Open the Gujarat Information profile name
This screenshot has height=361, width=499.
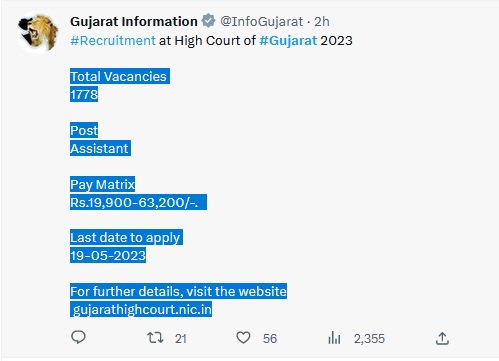(134, 22)
